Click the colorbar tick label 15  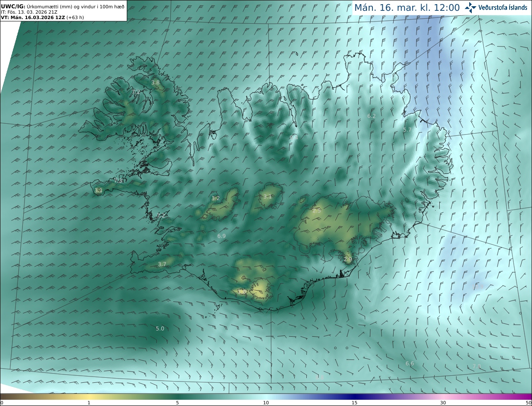point(355,403)
